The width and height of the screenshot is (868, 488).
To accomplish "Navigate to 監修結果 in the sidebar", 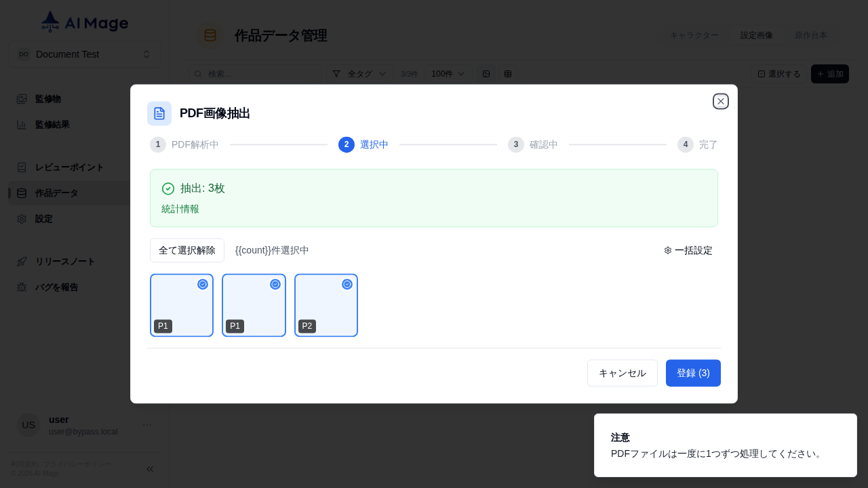I will click(x=47, y=125).
